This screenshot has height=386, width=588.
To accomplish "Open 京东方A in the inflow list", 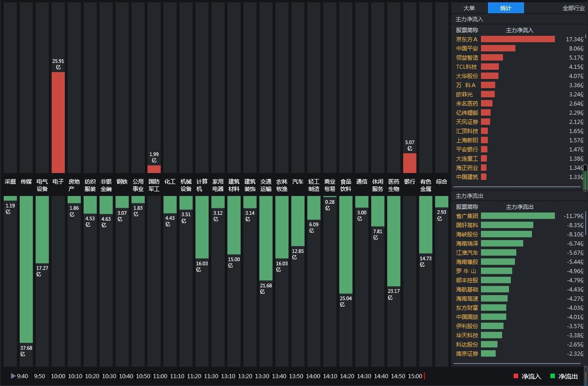I will click(x=467, y=39).
